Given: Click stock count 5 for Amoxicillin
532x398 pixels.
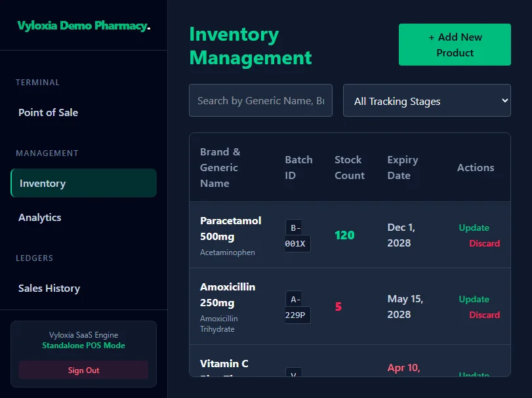Looking at the screenshot, I should click(338, 306).
